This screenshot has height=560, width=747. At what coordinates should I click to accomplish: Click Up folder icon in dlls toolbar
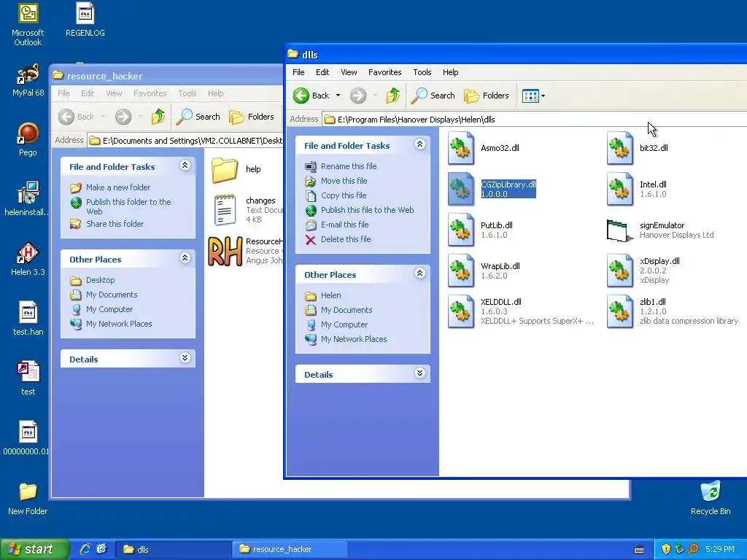(x=393, y=96)
